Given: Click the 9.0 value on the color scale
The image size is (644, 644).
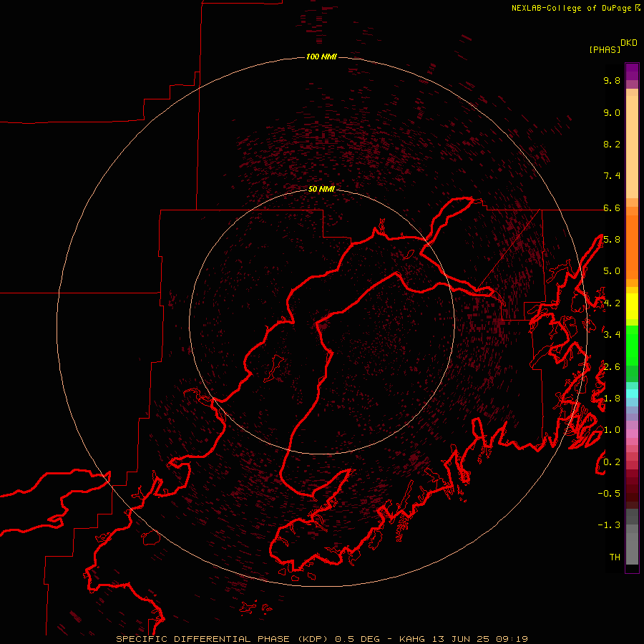Looking at the screenshot, I should pos(612,112).
